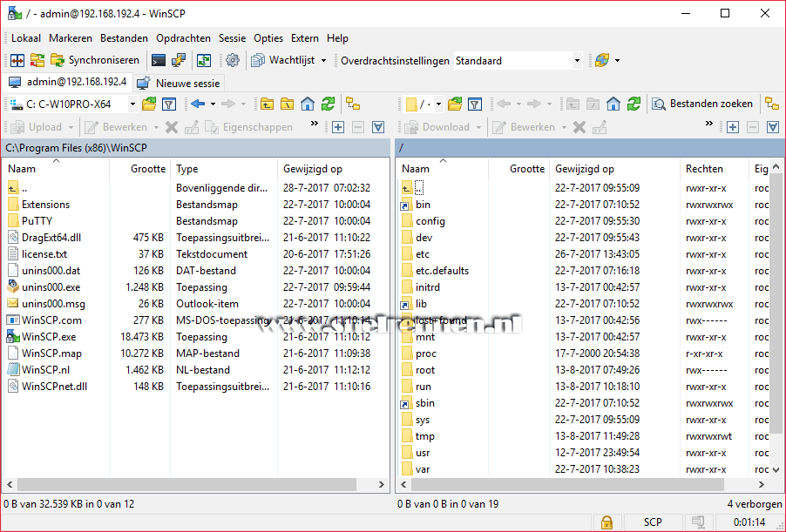Open the Sessie menu
The width and height of the screenshot is (786, 532).
pos(232,38)
